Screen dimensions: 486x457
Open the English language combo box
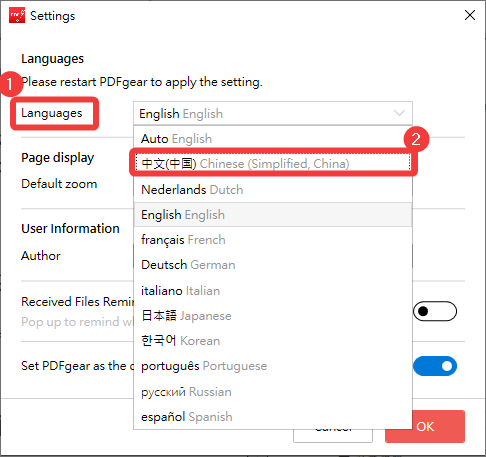(x=273, y=113)
